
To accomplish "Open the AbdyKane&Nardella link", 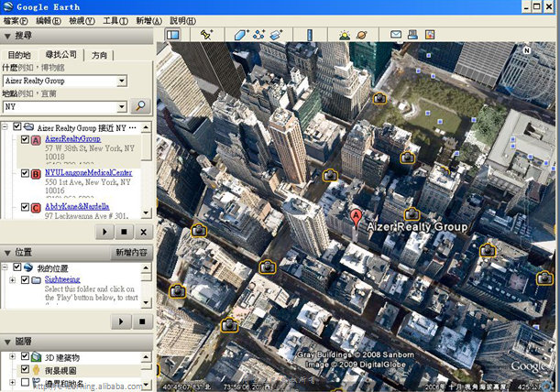I will (x=77, y=206).
